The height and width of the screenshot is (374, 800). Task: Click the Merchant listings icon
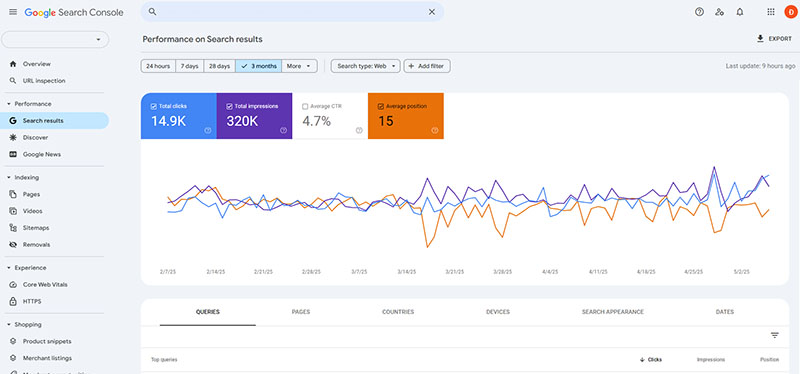coord(13,358)
